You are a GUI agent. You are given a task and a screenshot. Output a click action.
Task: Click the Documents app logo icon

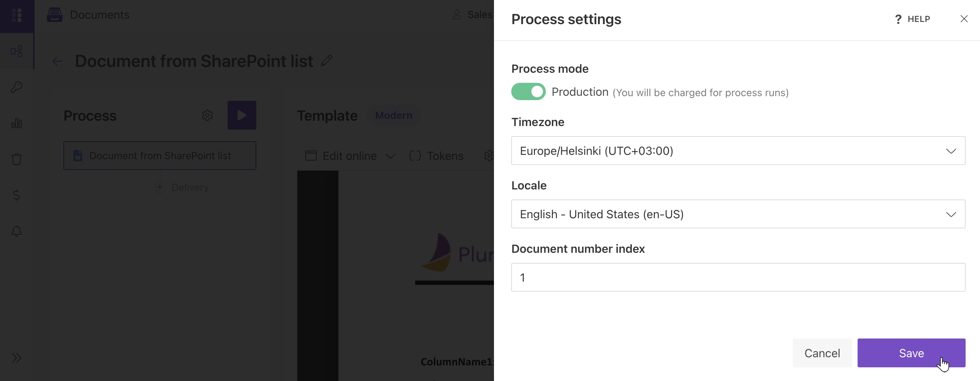pyautogui.click(x=54, y=15)
